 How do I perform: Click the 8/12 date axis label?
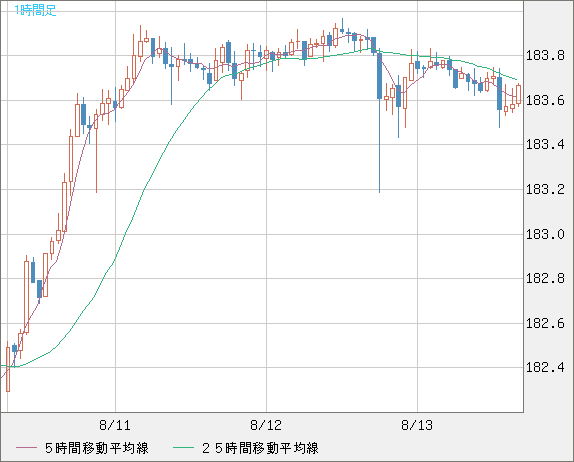click(x=266, y=425)
